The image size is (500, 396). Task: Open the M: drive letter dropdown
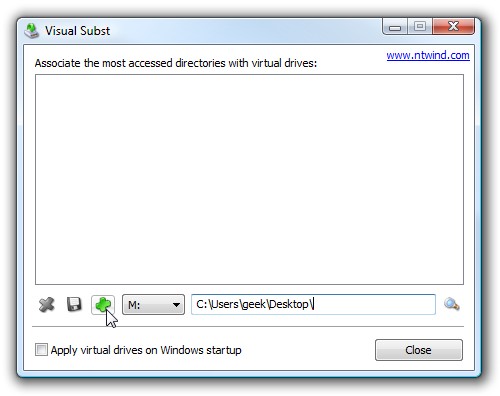153,304
